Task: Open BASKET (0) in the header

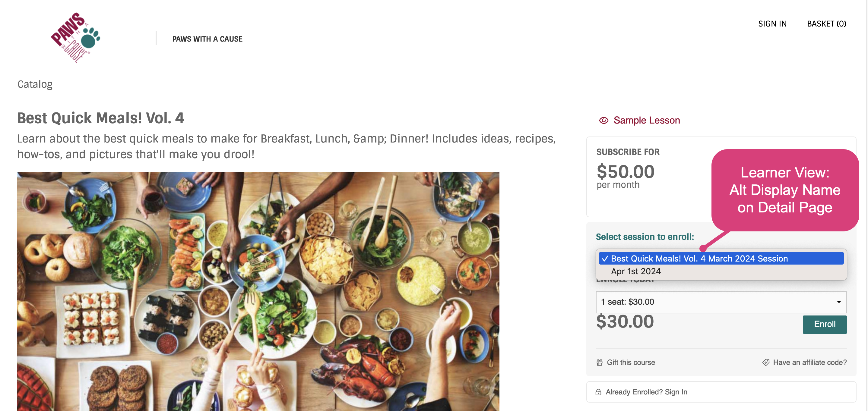Action: [x=827, y=24]
